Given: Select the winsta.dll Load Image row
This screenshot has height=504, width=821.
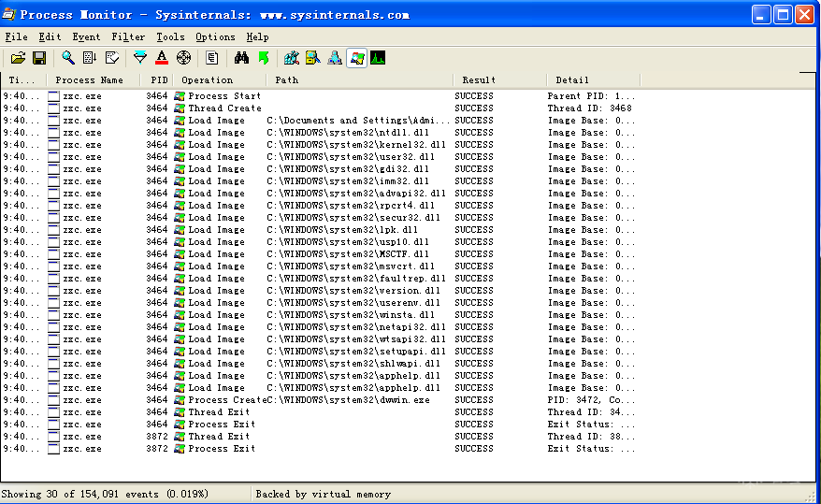Looking at the screenshot, I should (320, 315).
